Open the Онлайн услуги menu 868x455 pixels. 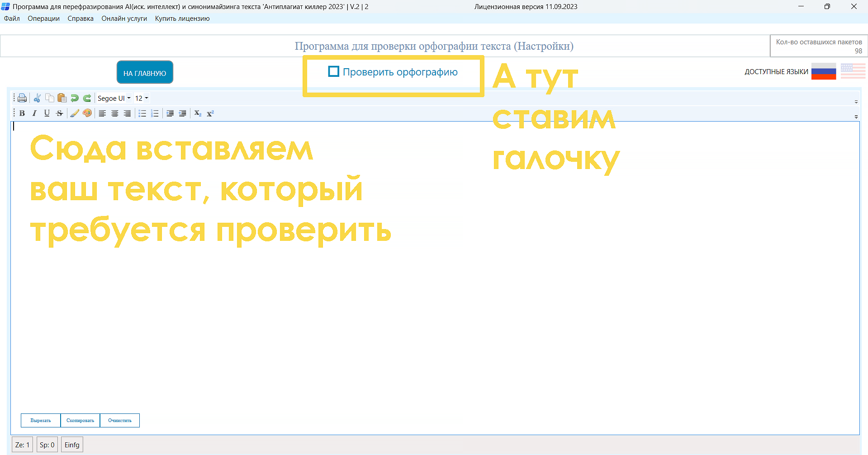(124, 19)
